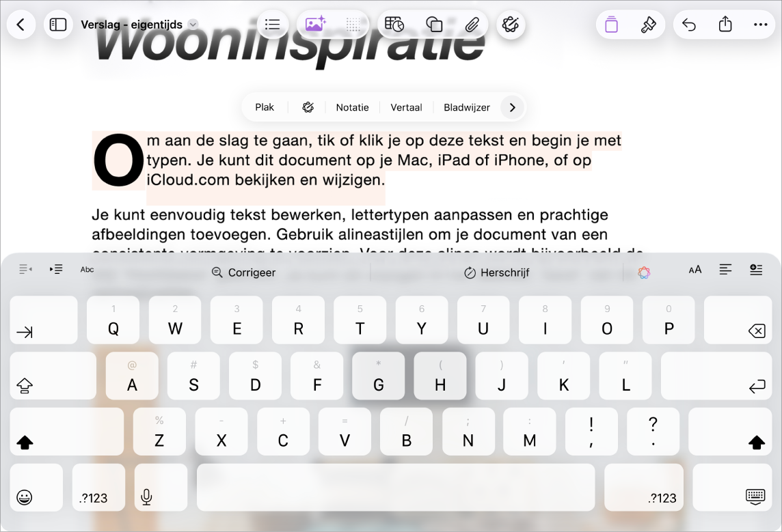Attach a file with the paperclip icon
The width and height of the screenshot is (782, 532).
pos(472,24)
